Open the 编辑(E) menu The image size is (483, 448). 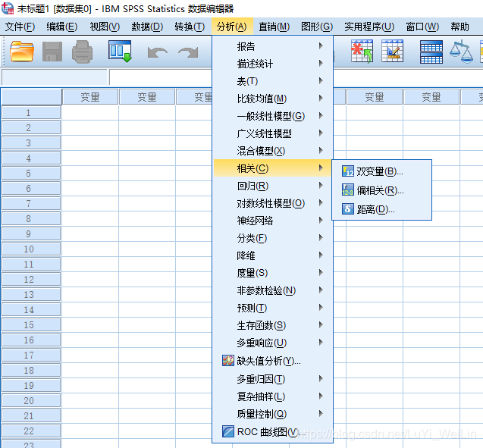click(x=61, y=27)
